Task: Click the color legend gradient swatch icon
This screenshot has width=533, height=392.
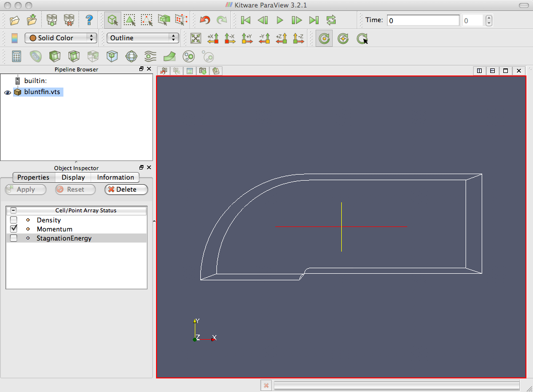Action: pos(14,38)
